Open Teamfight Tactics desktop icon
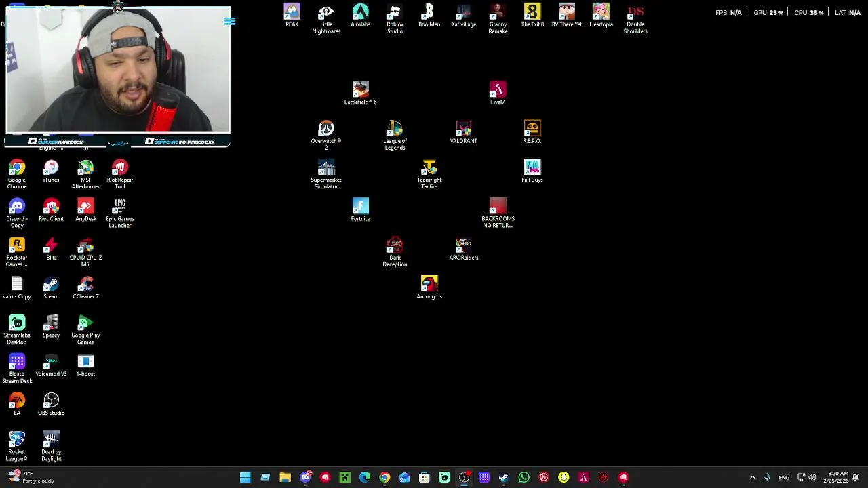Viewport: 868px width, 488px height. pos(429,174)
